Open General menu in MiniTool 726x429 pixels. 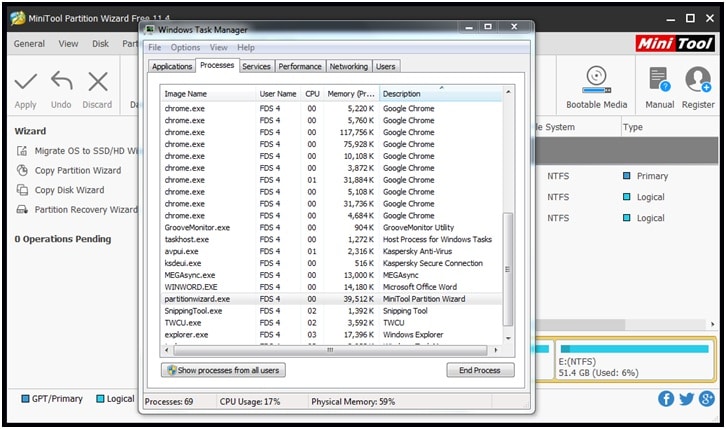(29, 44)
